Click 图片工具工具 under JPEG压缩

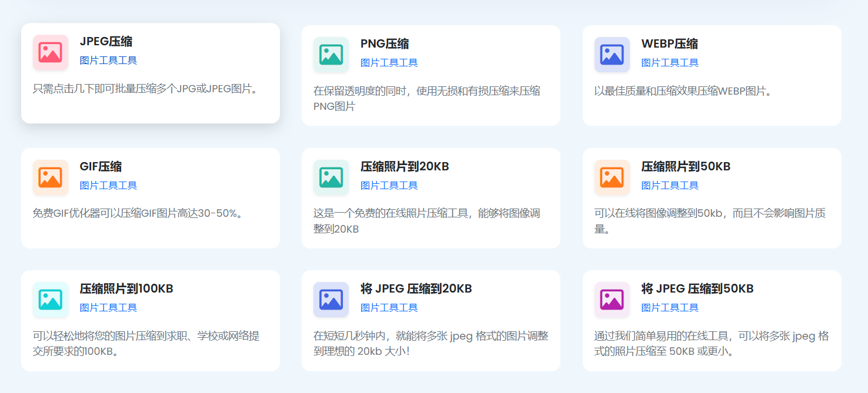pos(108,60)
